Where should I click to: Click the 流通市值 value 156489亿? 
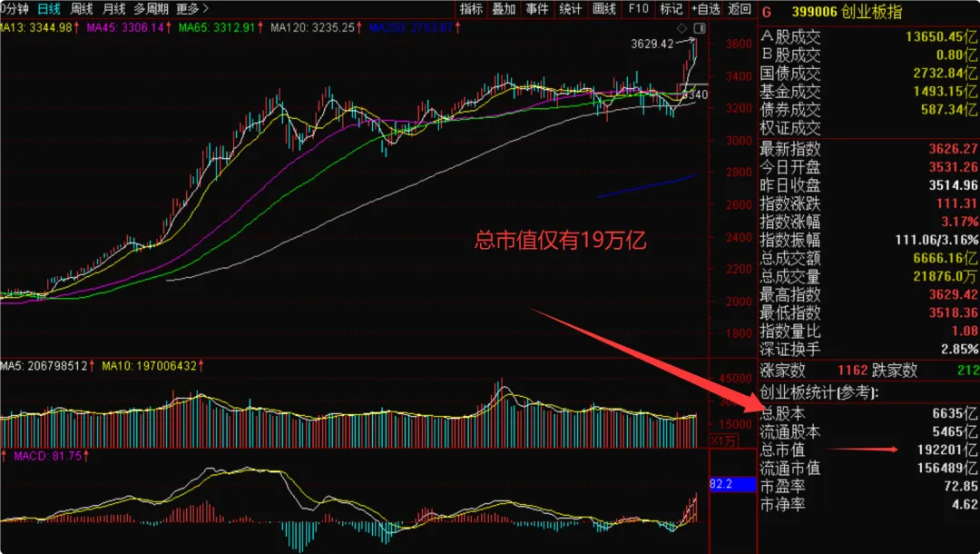click(947, 468)
